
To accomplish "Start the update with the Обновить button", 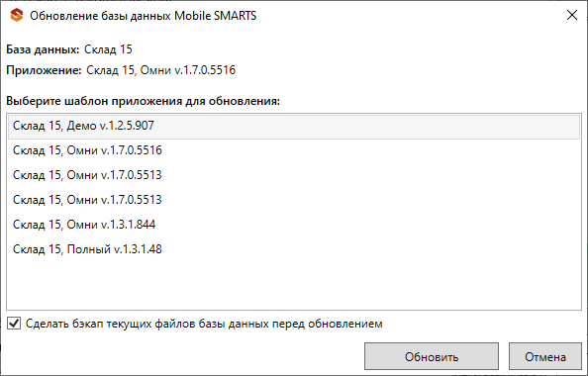I will tap(432, 356).
